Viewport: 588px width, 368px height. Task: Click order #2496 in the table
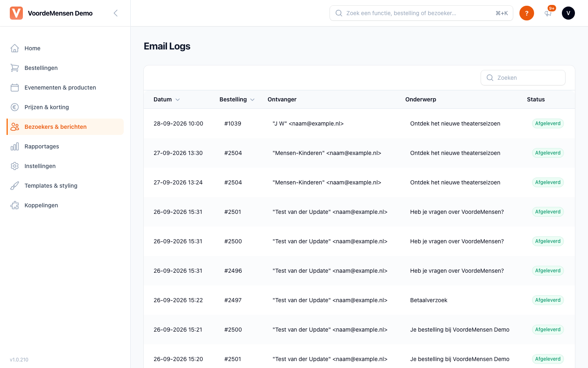(233, 271)
